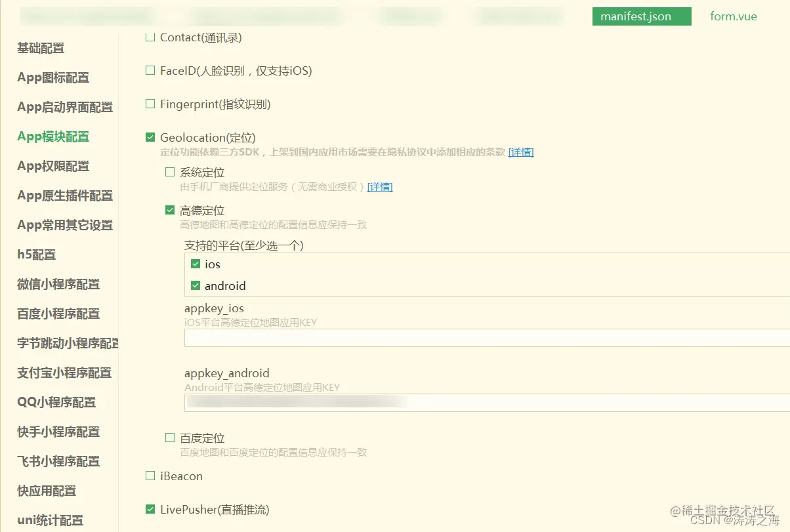The height and width of the screenshot is (532, 790).
Task: Enable the 百度定位 option
Action: pos(171,438)
